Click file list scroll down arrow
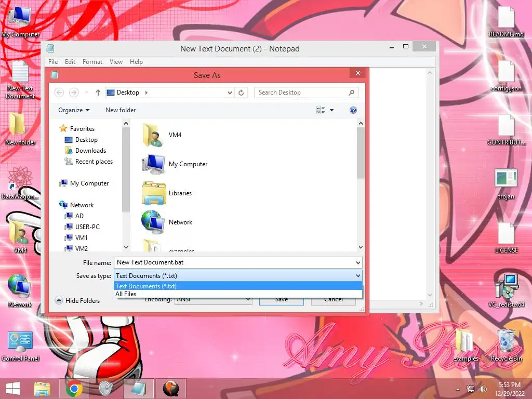This screenshot has width=532, height=399. (361, 247)
